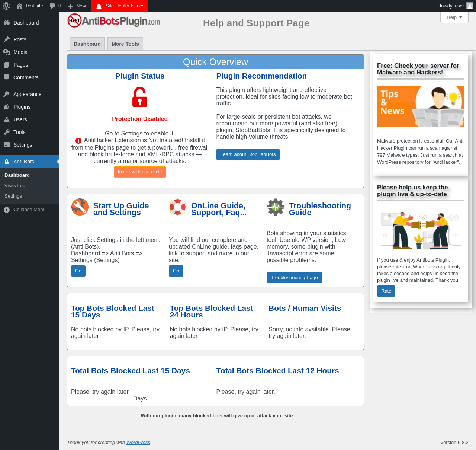Click the Comments icon in sidebar
The width and height of the screenshot is (476, 450).
pyautogui.click(x=7, y=77)
